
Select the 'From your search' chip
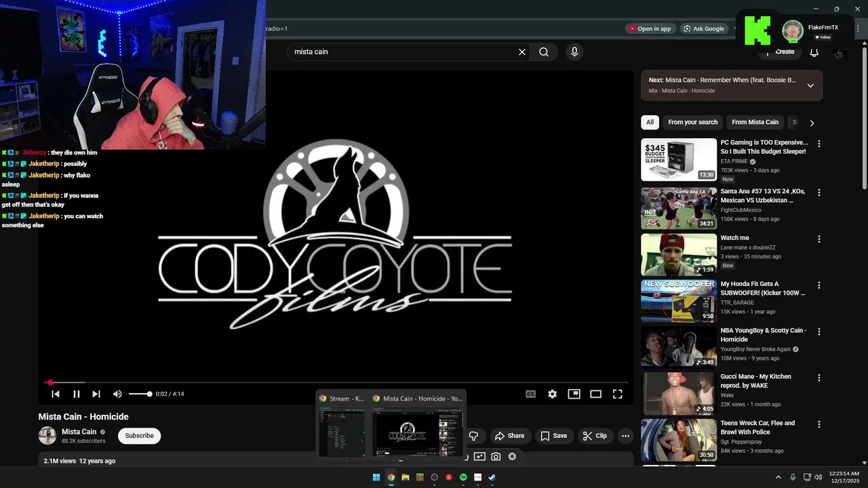point(692,122)
